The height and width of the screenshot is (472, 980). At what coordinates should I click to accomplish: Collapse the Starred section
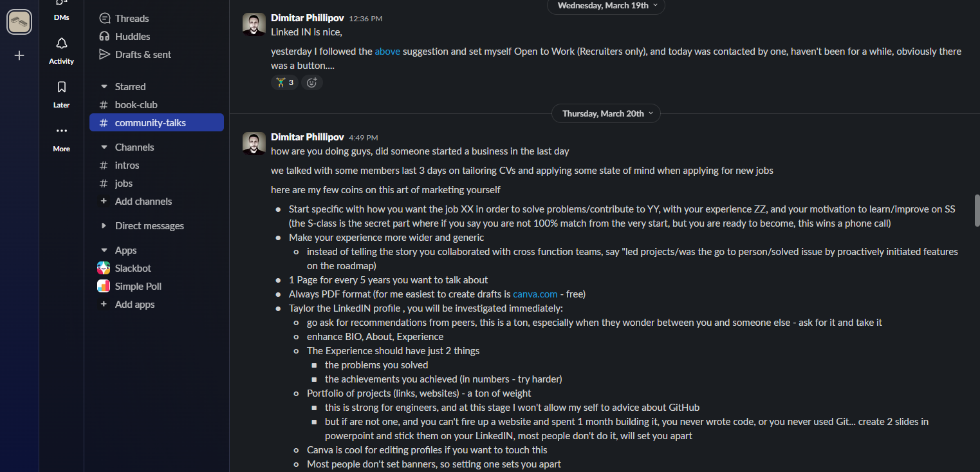pos(104,86)
